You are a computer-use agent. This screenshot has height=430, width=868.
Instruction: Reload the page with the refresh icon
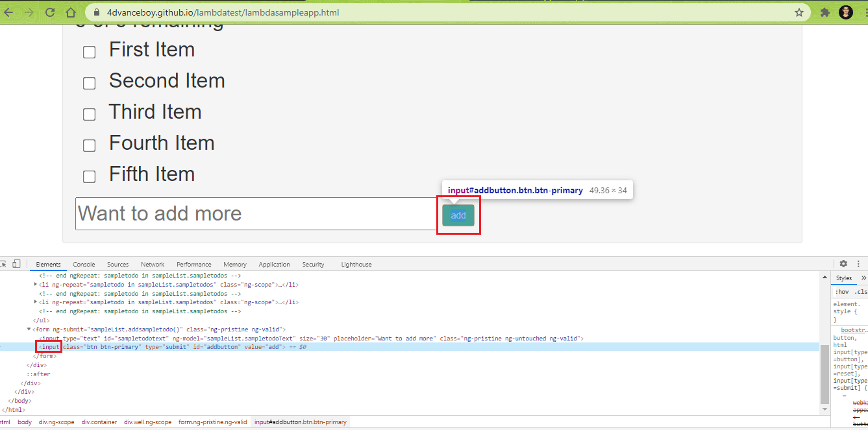50,12
